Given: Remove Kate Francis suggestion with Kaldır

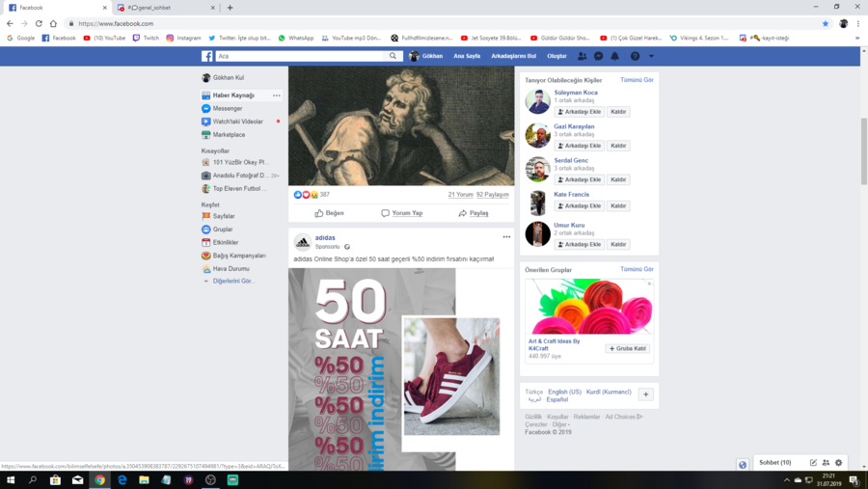Looking at the screenshot, I should 618,206.
